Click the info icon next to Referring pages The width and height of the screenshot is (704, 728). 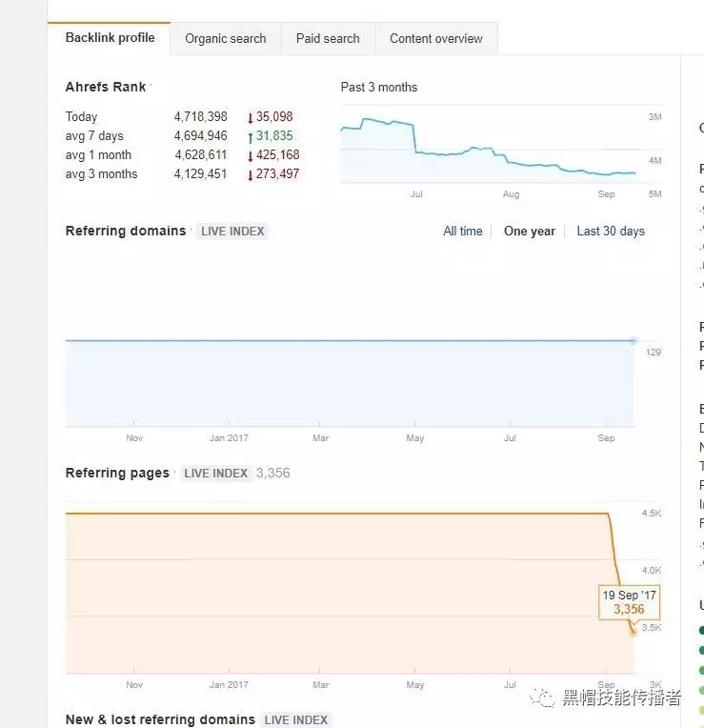(175, 473)
